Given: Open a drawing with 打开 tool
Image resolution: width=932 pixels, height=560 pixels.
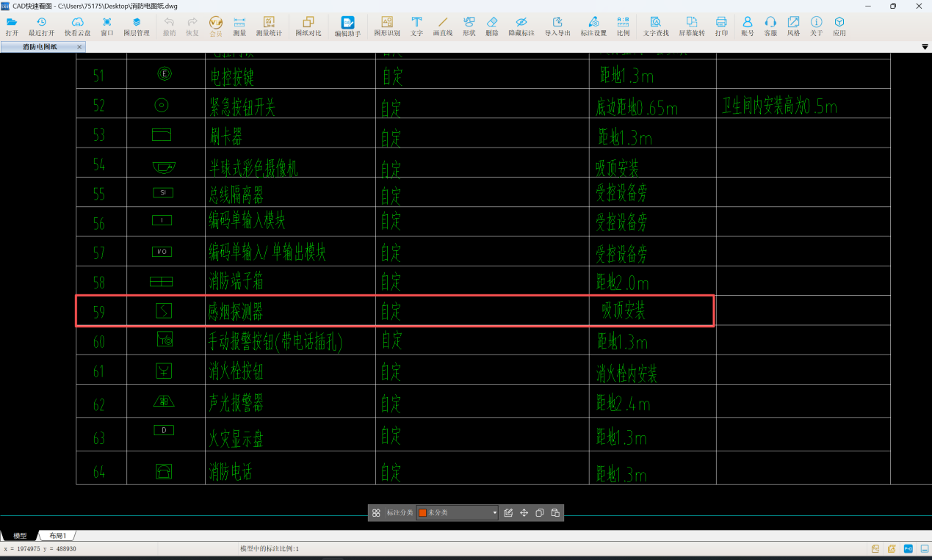Looking at the screenshot, I should [x=12, y=26].
